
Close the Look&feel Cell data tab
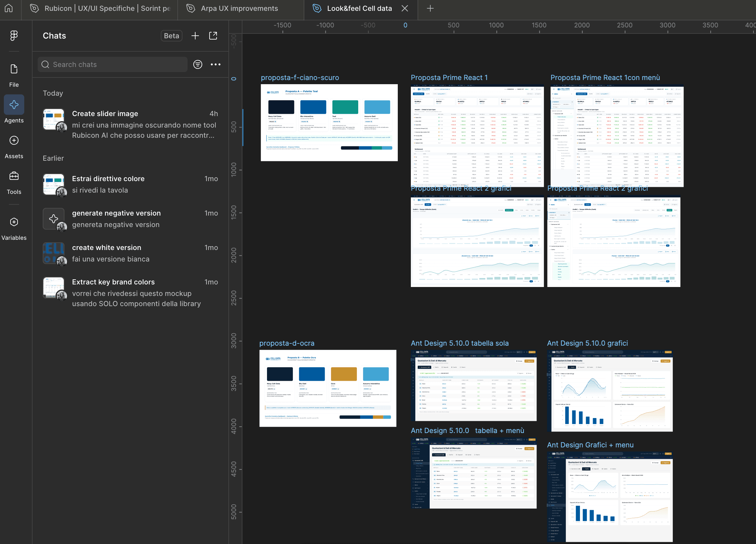(x=405, y=8)
